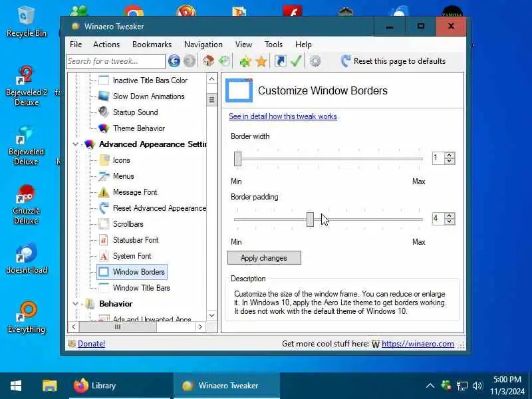Open the winaero.com link
The width and height of the screenshot is (532, 399).
[x=418, y=344]
